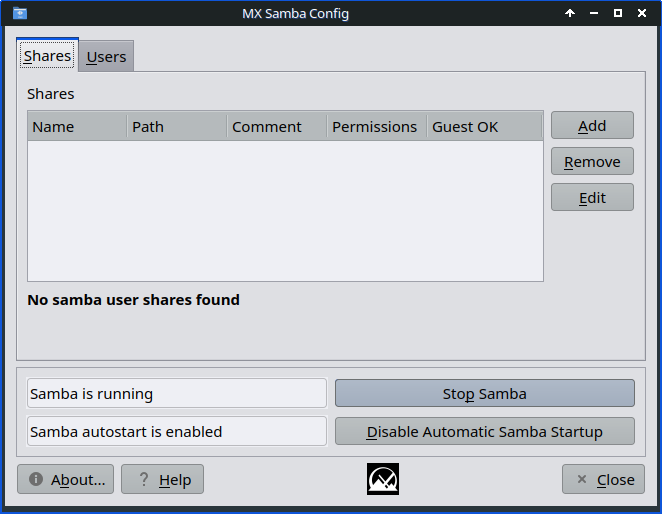Image resolution: width=662 pixels, height=514 pixels.
Task: Click the Remove share button
Action: (592, 161)
